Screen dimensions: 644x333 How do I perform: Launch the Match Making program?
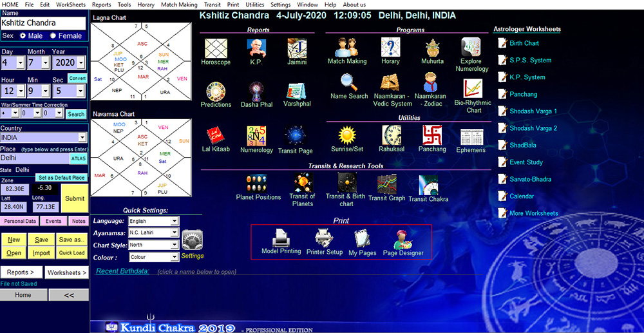coord(346,48)
